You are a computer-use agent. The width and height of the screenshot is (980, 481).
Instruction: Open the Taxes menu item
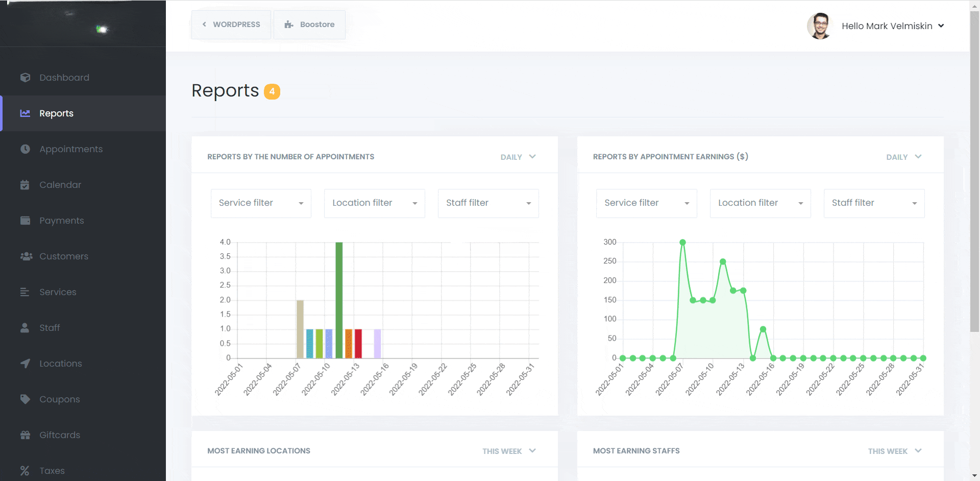pos(52,471)
